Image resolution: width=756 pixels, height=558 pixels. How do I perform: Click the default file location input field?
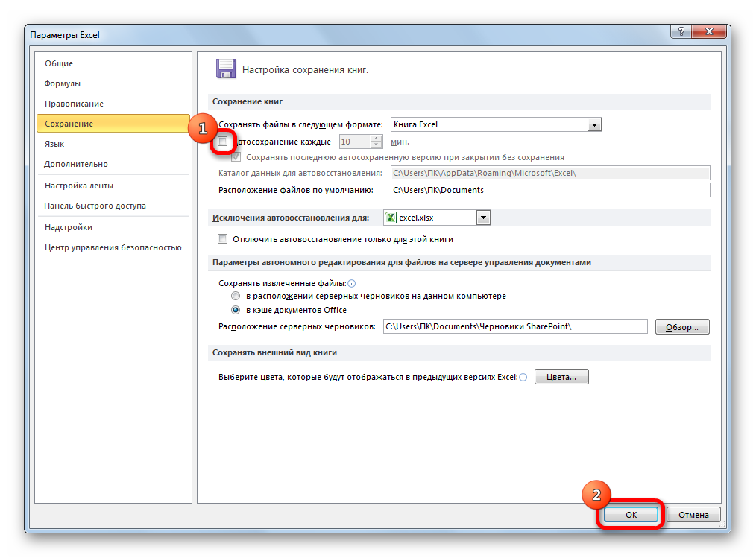pos(550,190)
